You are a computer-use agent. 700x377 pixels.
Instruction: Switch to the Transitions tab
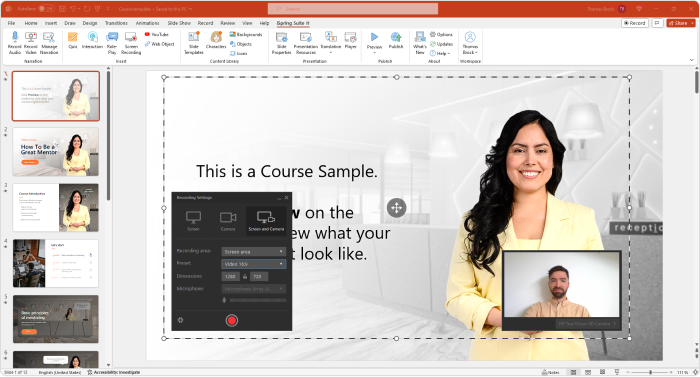[x=116, y=23]
